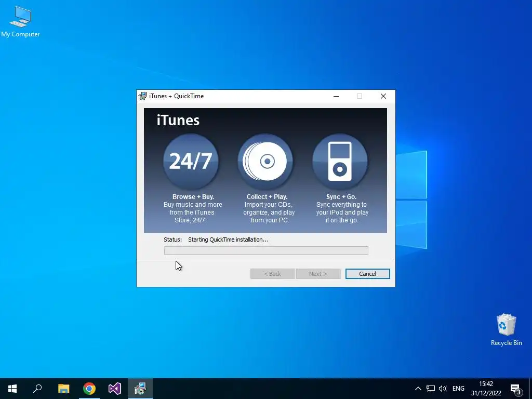Click the iTunes heading in the banner

click(x=178, y=120)
